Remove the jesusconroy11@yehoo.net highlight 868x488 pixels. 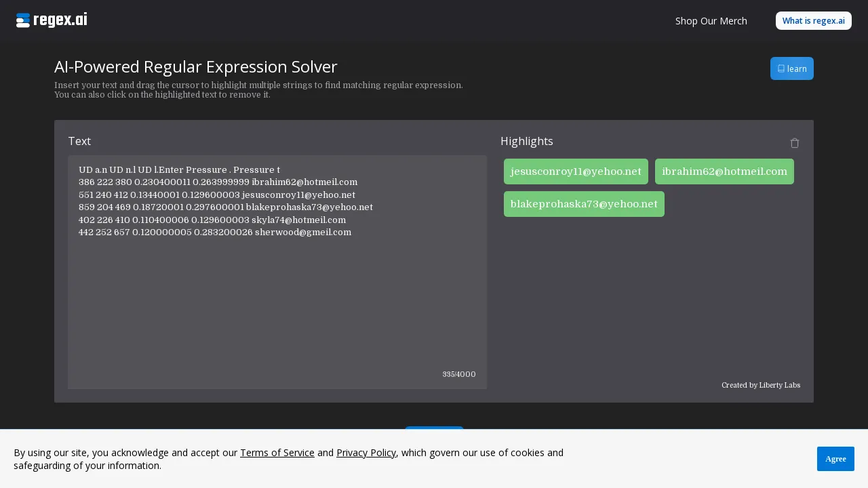pyautogui.click(x=576, y=171)
